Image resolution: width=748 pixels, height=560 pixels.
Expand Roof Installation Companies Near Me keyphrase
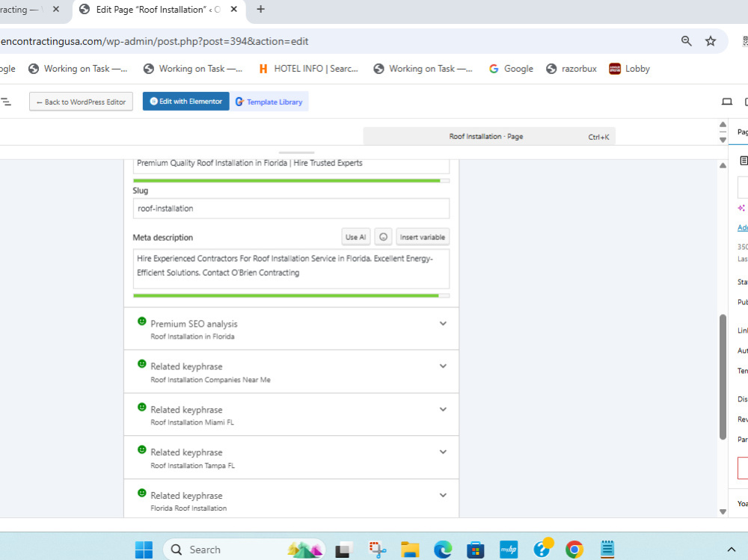pyautogui.click(x=292, y=372)
